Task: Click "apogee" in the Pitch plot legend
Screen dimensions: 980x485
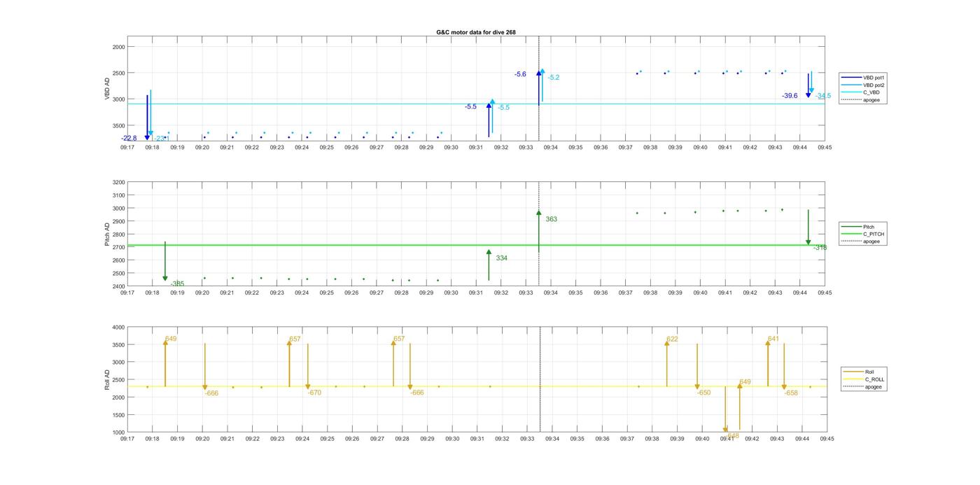Action: point(862,241)
